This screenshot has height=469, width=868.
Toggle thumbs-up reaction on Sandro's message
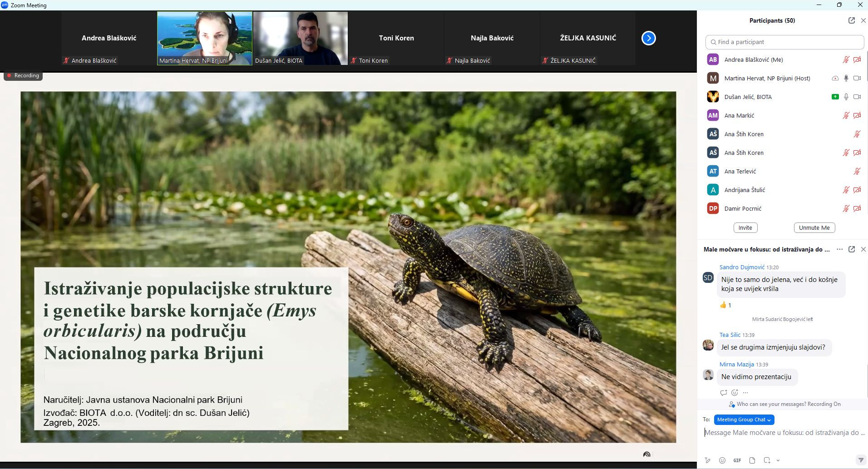tap(725, 305)
